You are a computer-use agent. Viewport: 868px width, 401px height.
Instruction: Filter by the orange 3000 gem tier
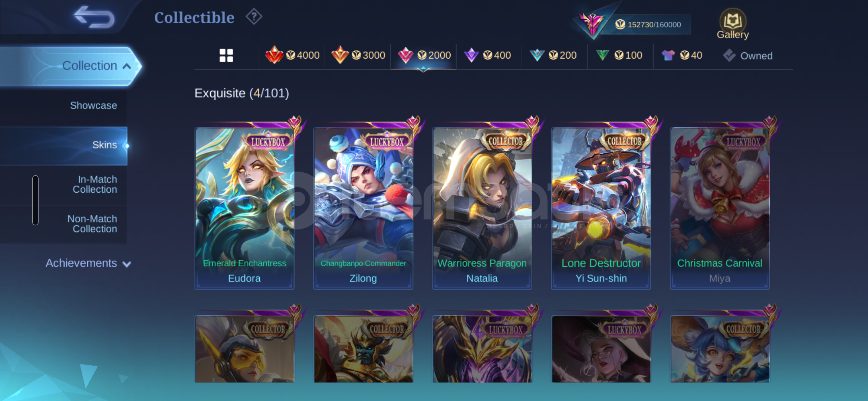358,55
